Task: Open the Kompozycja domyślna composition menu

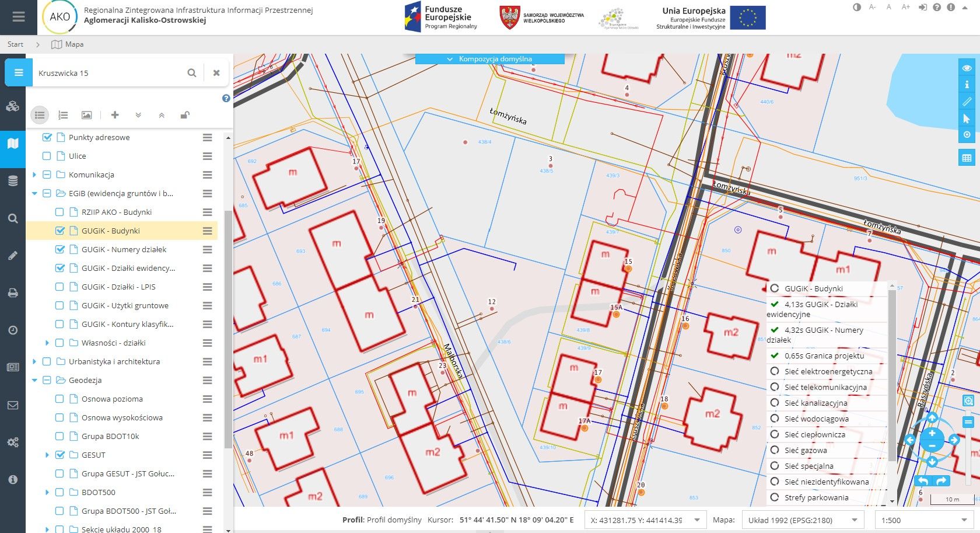Action: [489, 59]
